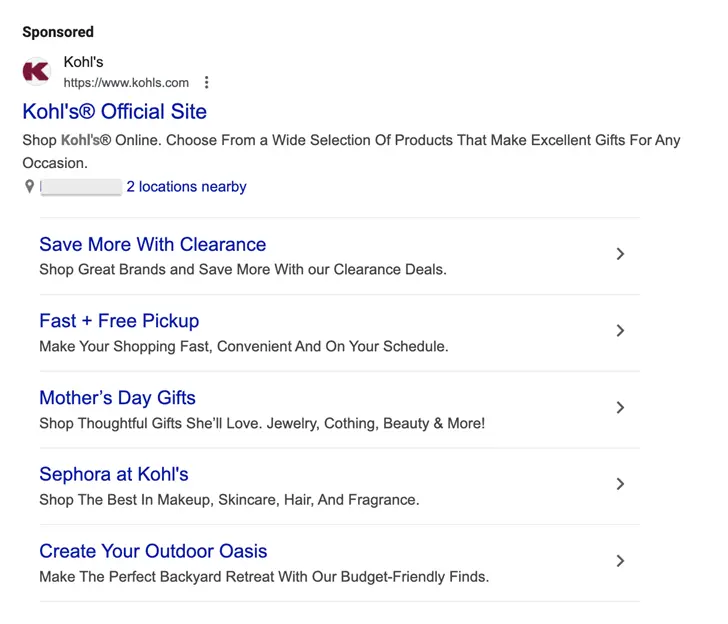This screenshot has width=728, height=624.
Task: Open the Save More With Clearance link
Action: coord(152,245)
